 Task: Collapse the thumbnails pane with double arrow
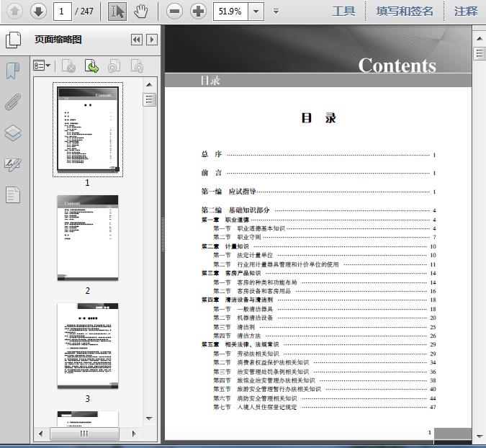click(137, 40)
